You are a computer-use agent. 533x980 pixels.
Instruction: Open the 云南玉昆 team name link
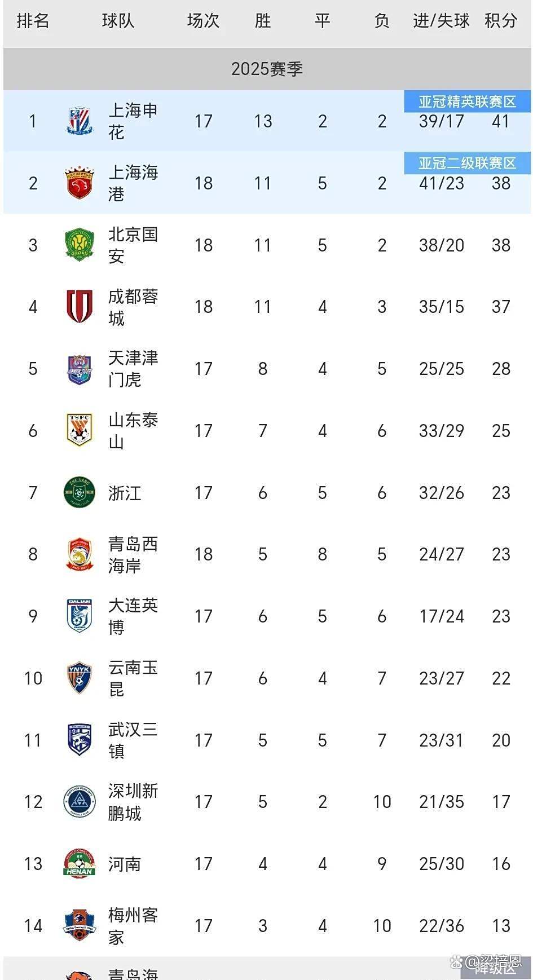tap(133, 678)
